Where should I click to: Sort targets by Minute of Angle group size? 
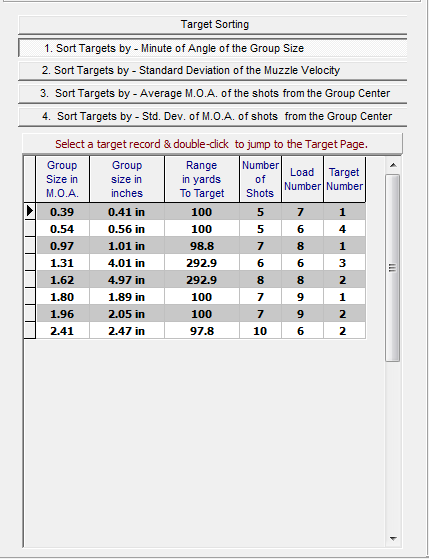point(213,48)
